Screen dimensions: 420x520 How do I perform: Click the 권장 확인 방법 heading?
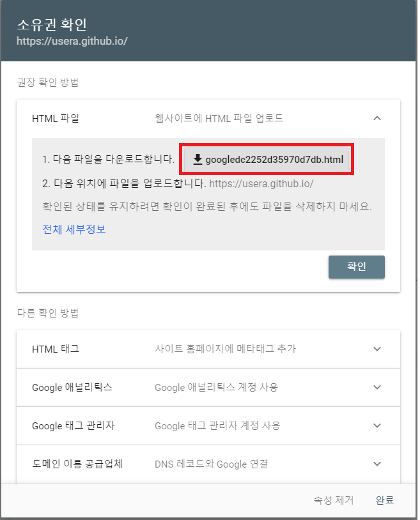[48, 82]
